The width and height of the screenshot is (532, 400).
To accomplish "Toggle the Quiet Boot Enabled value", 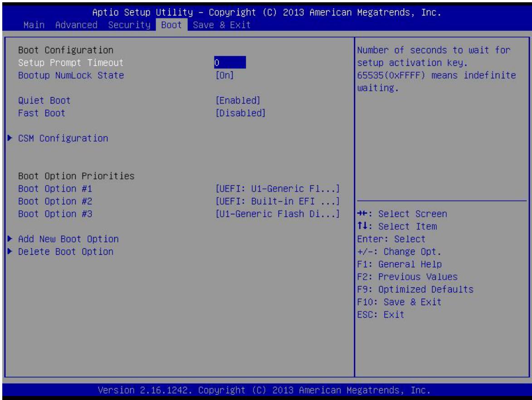I will [x=238, y=100].
